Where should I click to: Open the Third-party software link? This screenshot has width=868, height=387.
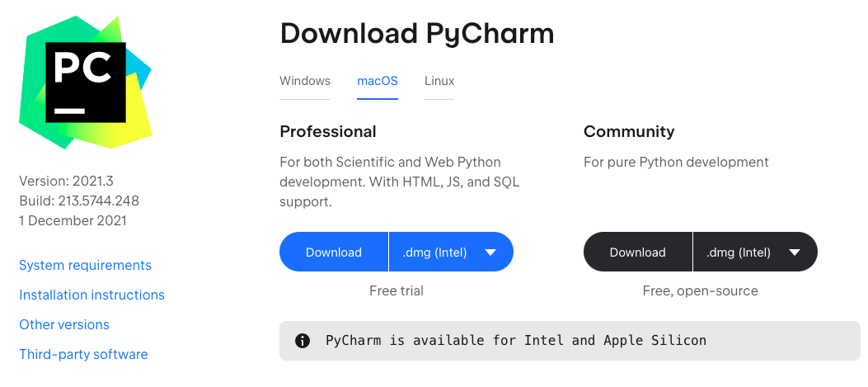coord(83,354)
